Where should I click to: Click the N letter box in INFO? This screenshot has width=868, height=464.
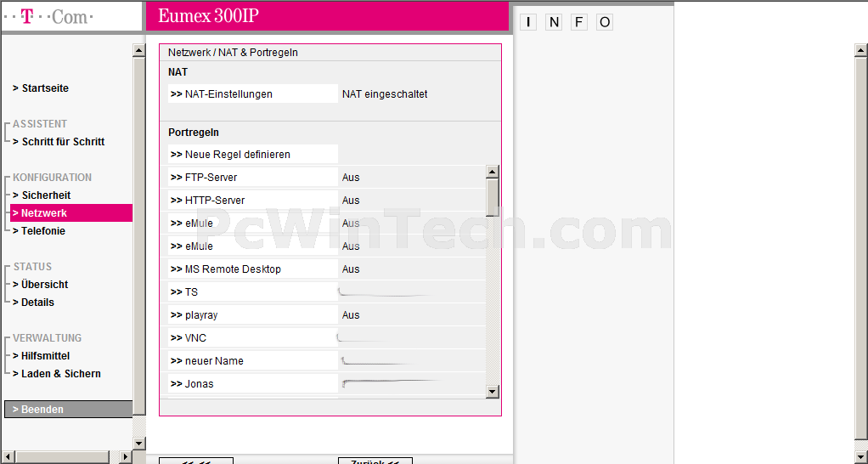coord(554,22)
